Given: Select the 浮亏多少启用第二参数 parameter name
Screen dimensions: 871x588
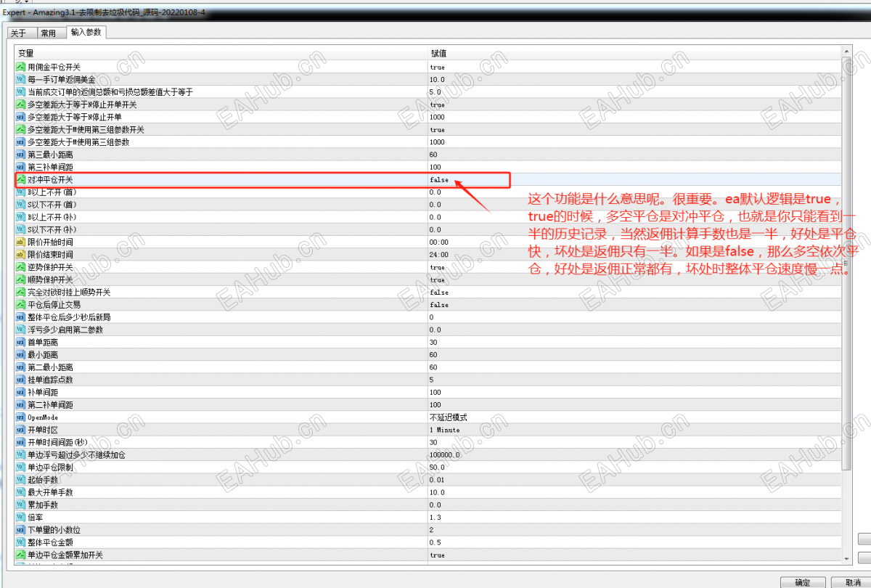Looking at the screenshot, I should [x=64, y=330].
